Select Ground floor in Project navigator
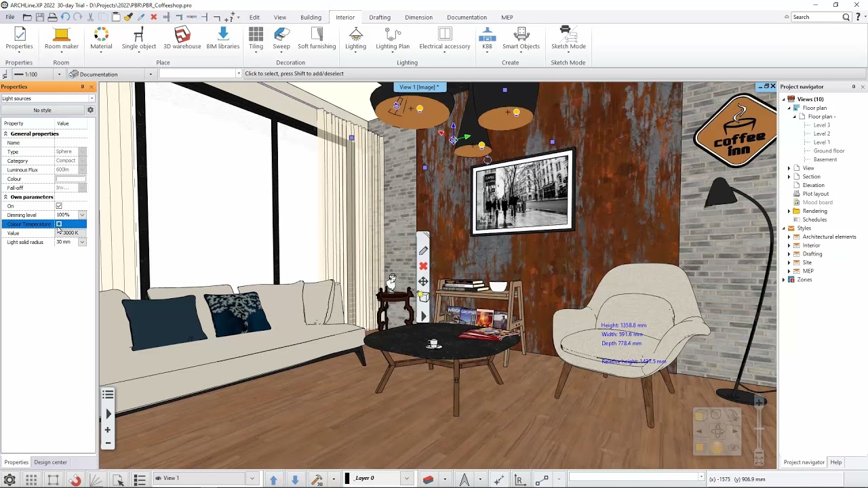Viewport: 868px width, 488px height. (x=829, y=151)
